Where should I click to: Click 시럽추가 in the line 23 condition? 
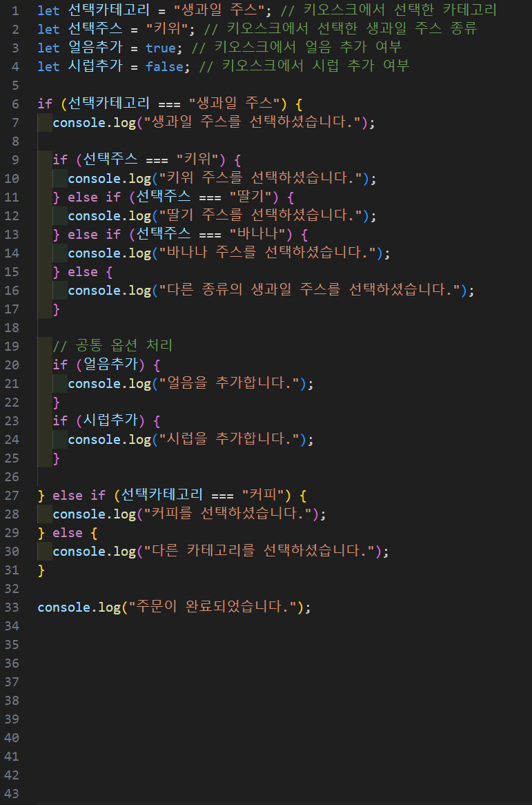(110, 420)
